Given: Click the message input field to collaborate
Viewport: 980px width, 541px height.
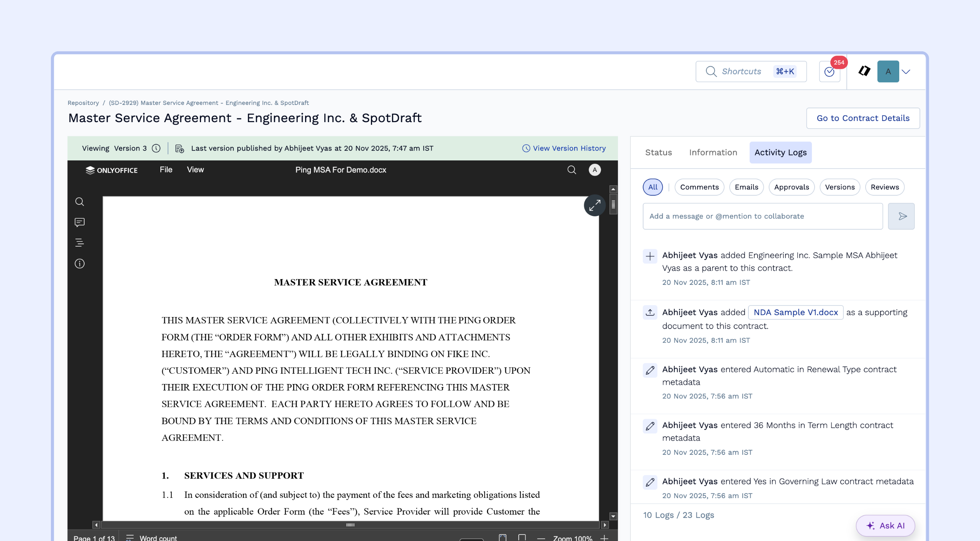Looking at the screenshot, I should (x=763, y=216).
